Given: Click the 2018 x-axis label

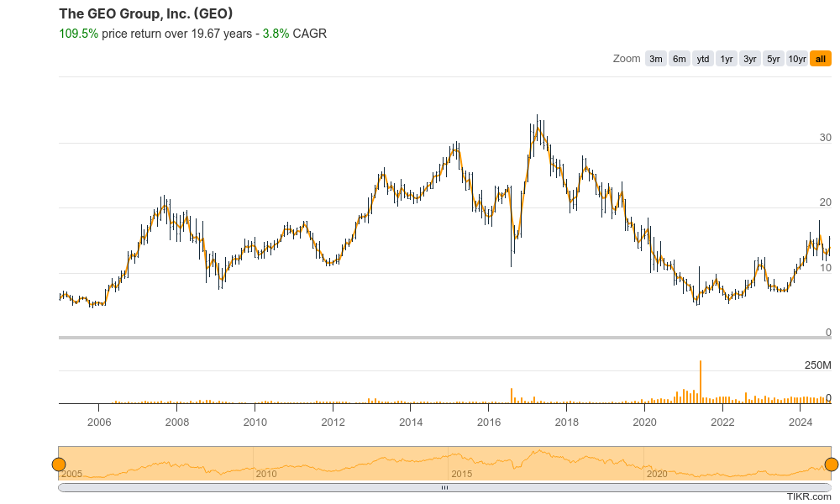Looking at the screenshot, I should pyautogui.click(x=567, y=422).
